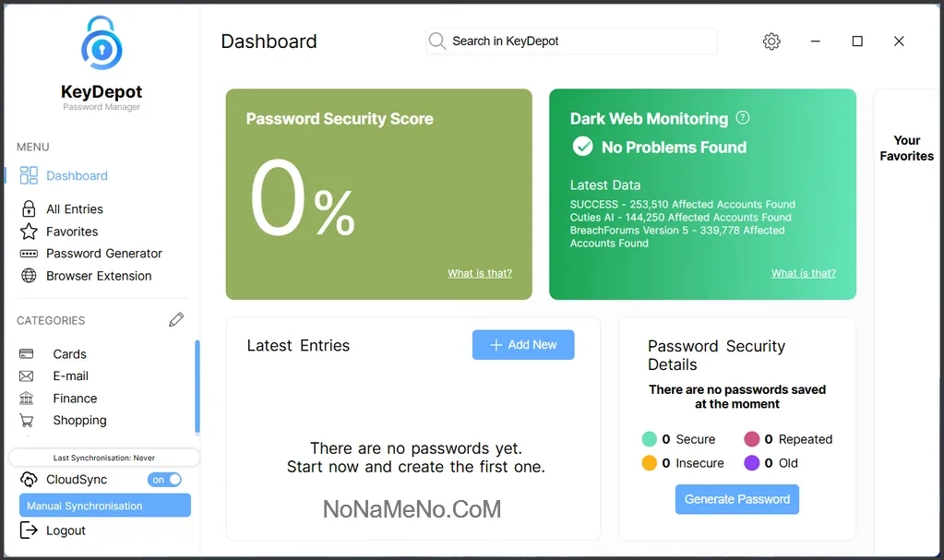Open the Dashboard menu item
The width and height of the screenshot is (944, 560).
[x=77, y=176]
